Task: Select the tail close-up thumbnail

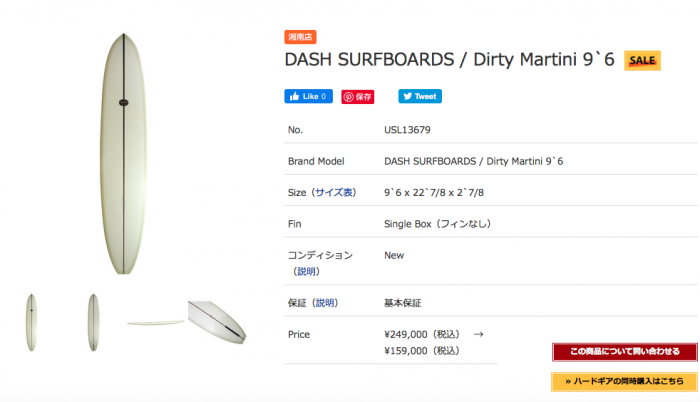Action: pyautogui.click(x=216, y=320)
